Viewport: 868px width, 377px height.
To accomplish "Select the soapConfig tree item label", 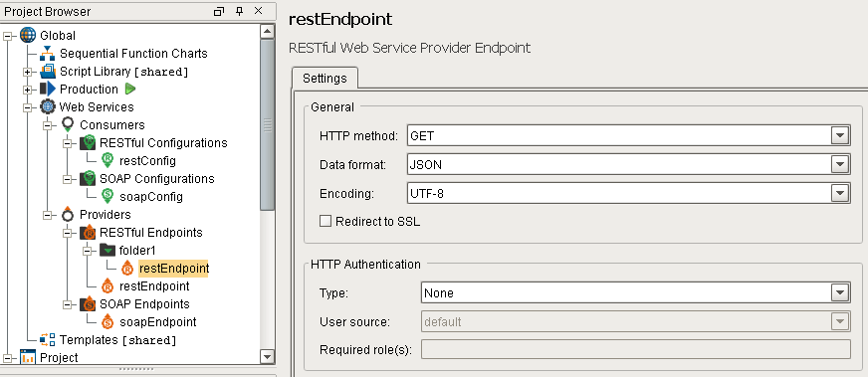I will [x=151, y=197].
